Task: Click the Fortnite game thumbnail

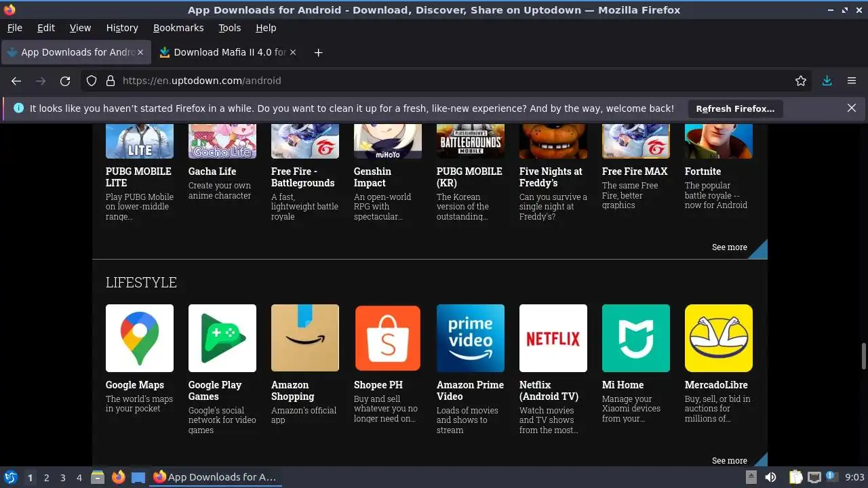Action: (x=719, y=142)
